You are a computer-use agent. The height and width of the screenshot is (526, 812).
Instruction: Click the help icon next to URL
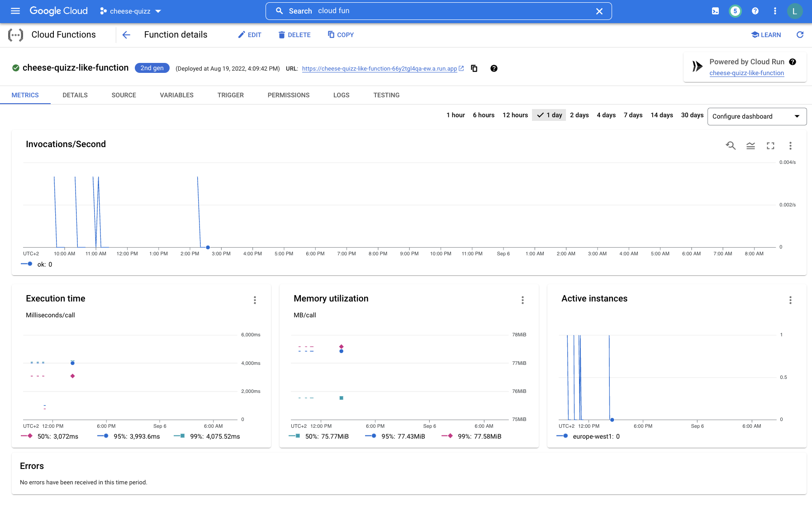[494, 68]
